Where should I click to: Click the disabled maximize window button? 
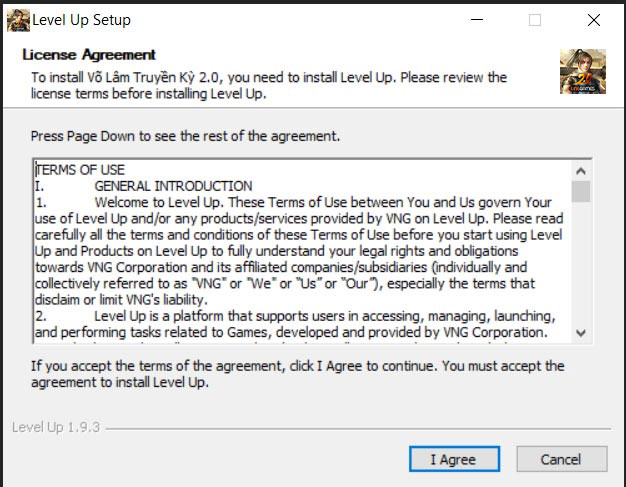click(535, 20)
